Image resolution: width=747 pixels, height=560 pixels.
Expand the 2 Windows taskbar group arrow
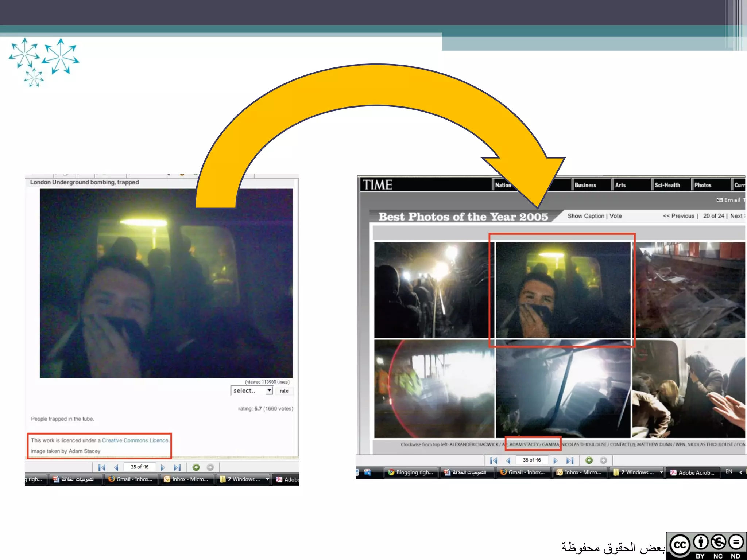(661, 472)
